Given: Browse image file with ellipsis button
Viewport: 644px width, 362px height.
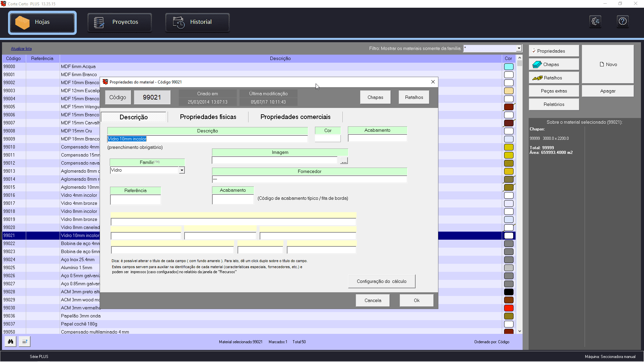Looking at the screenshot, I should [344, 161].
